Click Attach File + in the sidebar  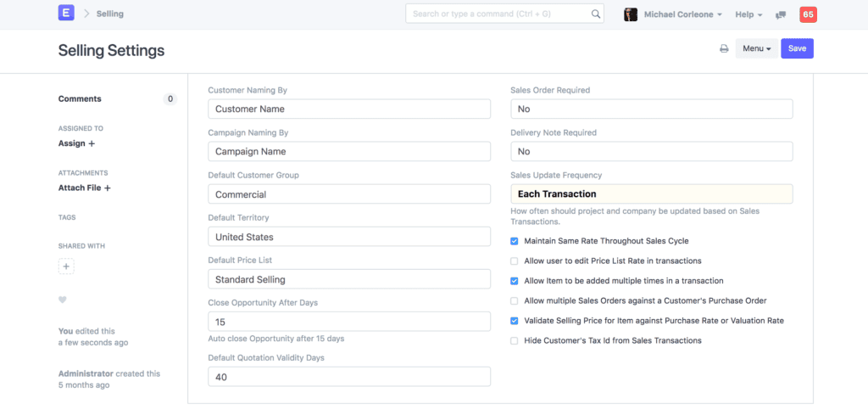(85, 188)
